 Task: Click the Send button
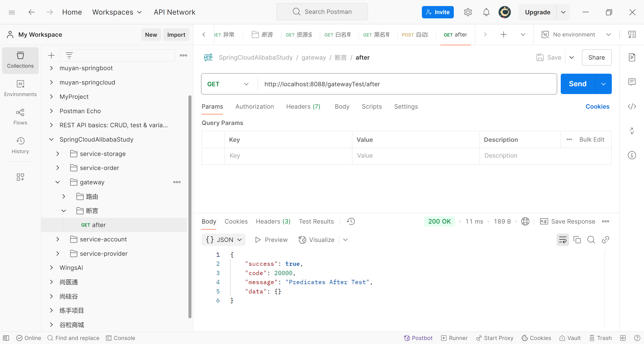tap(578, 84)
